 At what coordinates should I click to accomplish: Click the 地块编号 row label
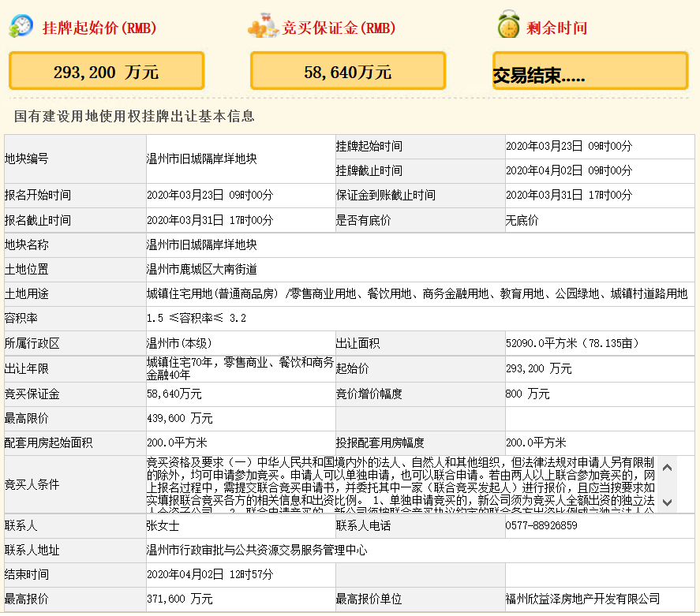pos(26,159)
